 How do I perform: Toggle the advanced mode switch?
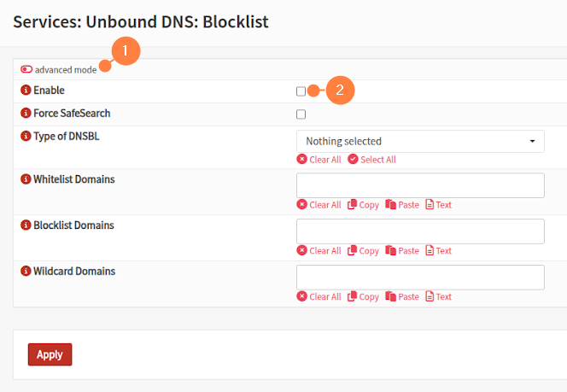(26, 69)
